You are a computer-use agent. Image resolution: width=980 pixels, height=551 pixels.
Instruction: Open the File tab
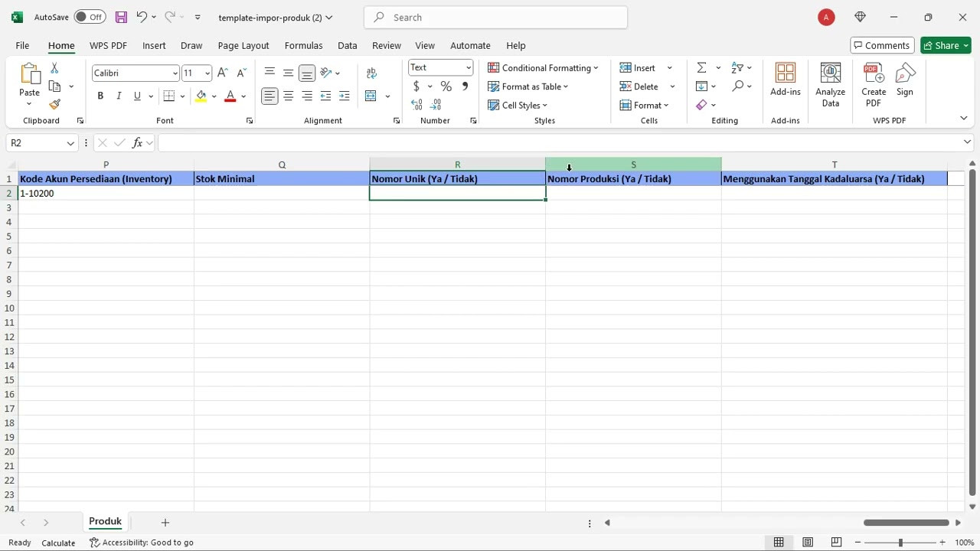click(x=22, y=45)
